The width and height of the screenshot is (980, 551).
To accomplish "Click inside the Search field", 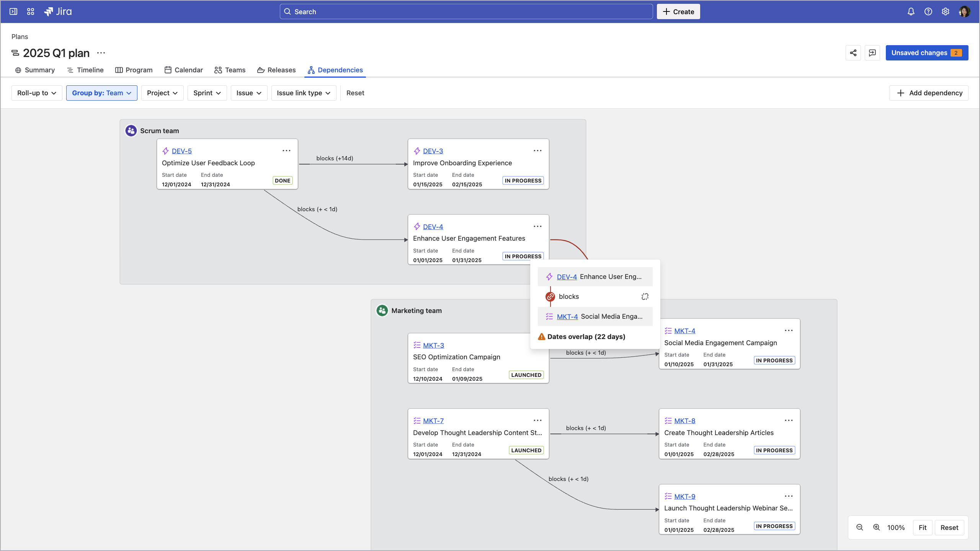I will click(x=465, y=11).
